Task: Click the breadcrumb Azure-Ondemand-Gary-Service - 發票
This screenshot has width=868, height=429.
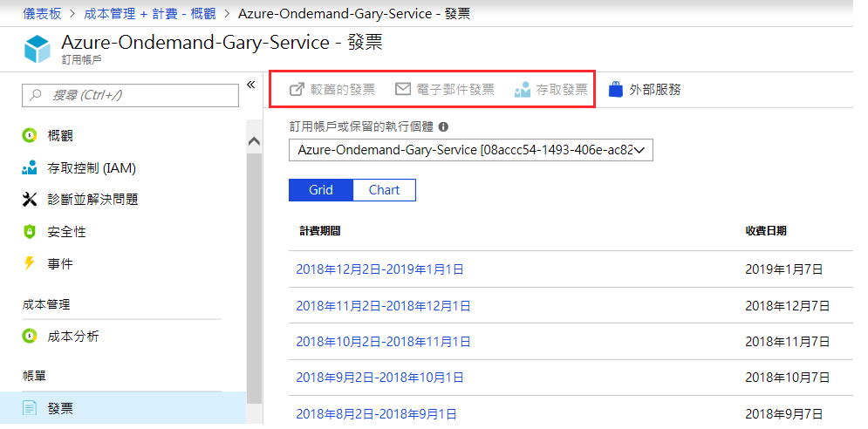Action: point(354,13)
